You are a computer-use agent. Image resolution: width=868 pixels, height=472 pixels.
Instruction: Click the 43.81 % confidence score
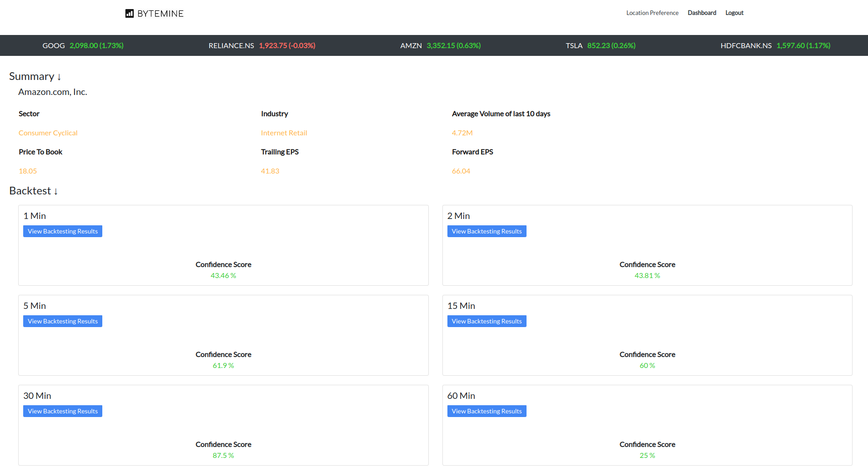647,275
